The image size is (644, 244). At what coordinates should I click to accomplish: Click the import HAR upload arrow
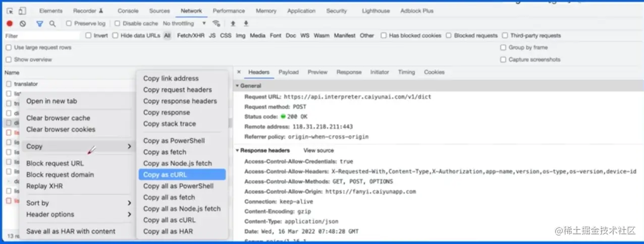pyautogui.click(x=233, y=23)
